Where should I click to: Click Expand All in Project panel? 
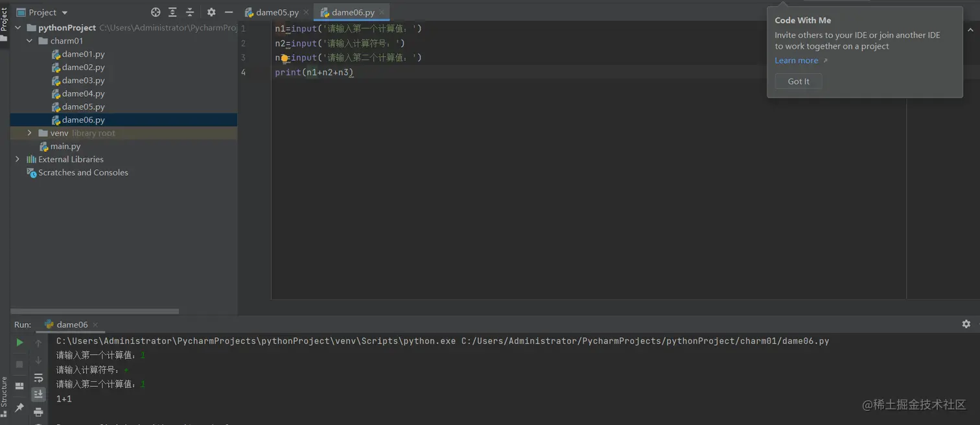coord(172,12)
